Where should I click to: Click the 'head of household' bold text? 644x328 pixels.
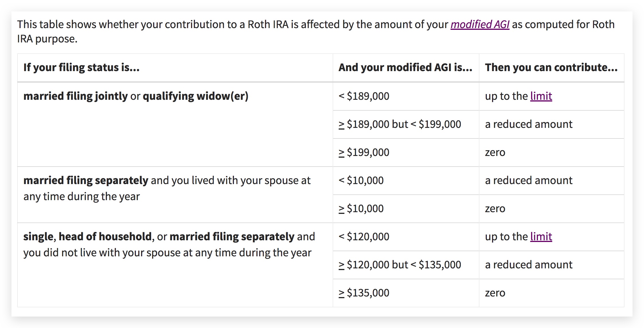tap(105, 237)
